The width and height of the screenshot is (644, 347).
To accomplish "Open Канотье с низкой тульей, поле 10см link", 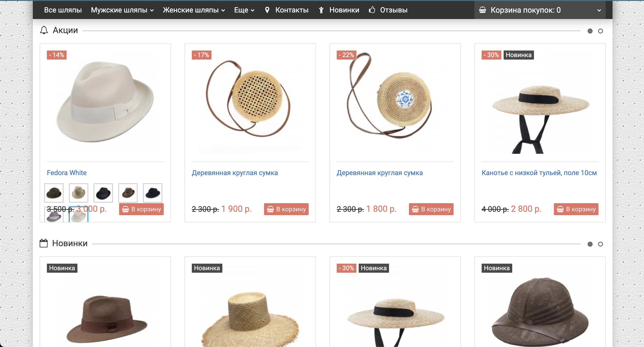I will coord(539,173).
